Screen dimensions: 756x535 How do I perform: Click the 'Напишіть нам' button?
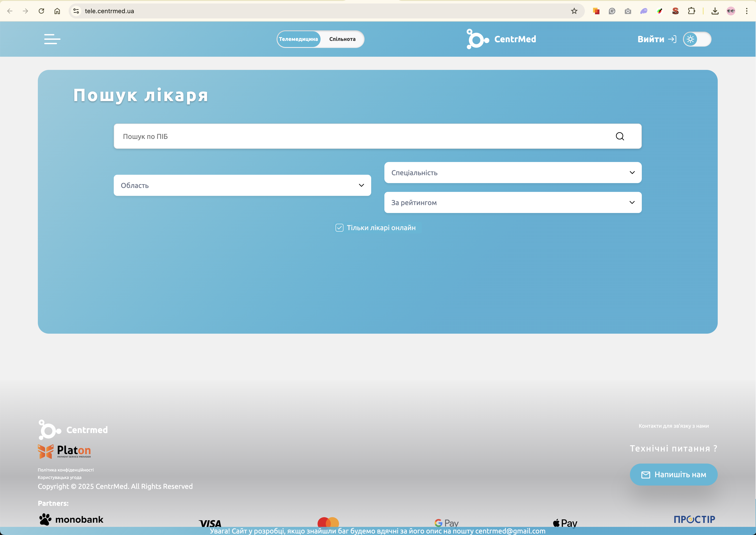673,474
